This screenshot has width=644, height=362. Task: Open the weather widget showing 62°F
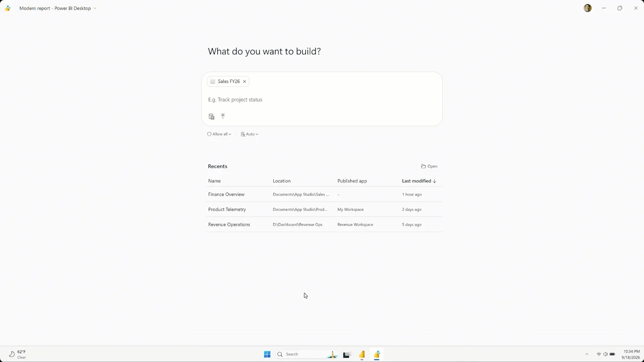[x=17, y=354]
